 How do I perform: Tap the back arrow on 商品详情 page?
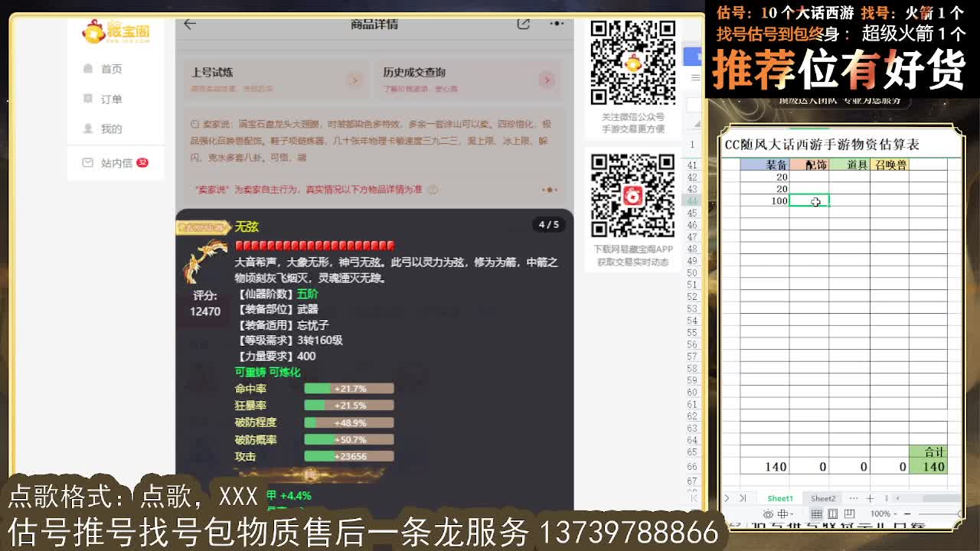tap(189, 24)
